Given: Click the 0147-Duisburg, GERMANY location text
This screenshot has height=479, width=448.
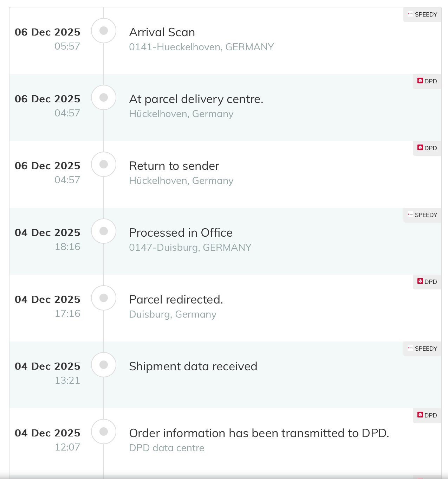Looking at the screenshot, I should pyautogui.click(x=190, y=248).
